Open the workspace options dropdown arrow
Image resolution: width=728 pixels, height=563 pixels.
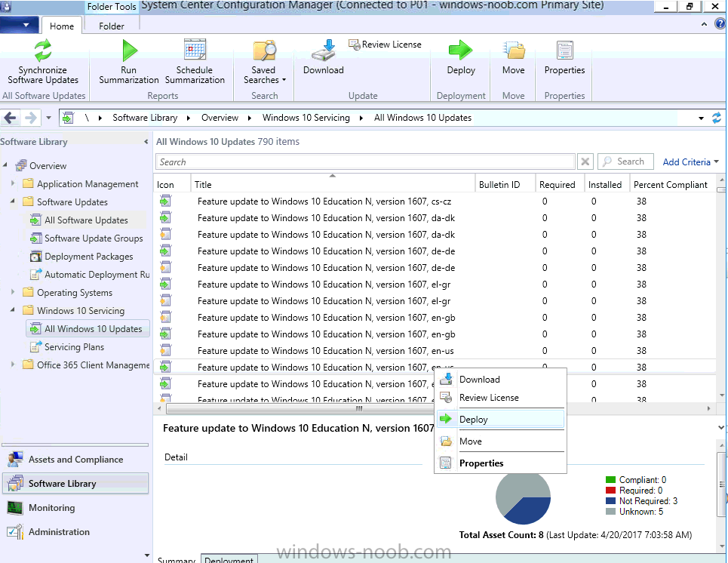coord(146,555)
